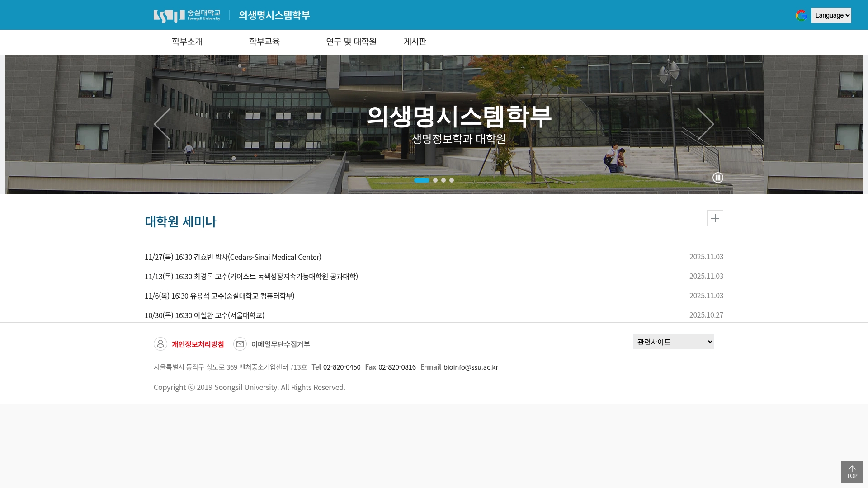Open the seminar about 김효빈 박사

(232, 257)
